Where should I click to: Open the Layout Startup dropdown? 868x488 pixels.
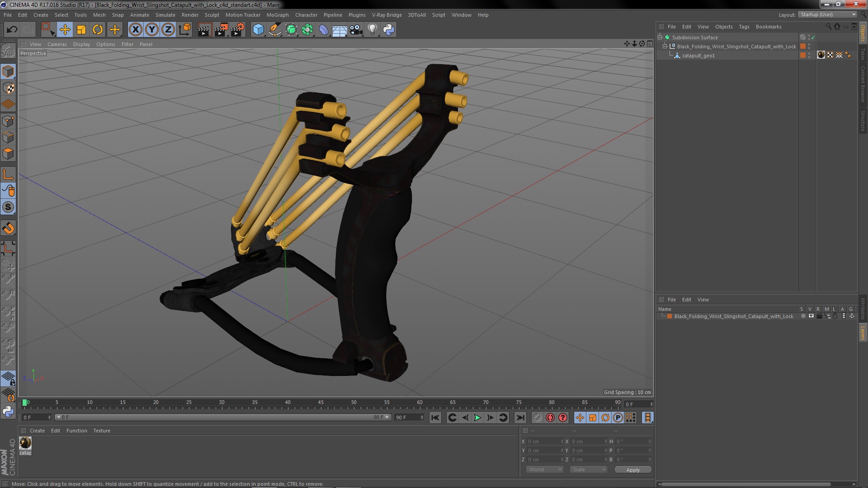[x=828, y=15]
